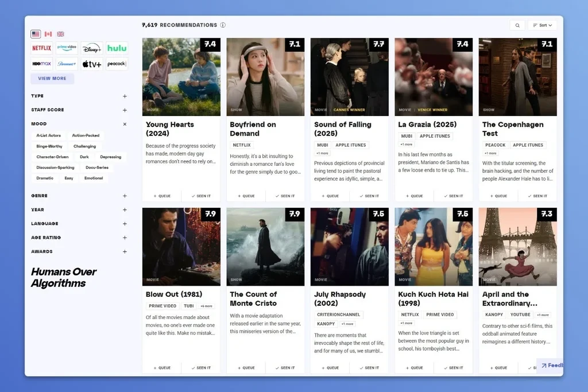This screenshot has height=392, width=588.
Task: Open the search magnifier icon
Action: point(517,25)
